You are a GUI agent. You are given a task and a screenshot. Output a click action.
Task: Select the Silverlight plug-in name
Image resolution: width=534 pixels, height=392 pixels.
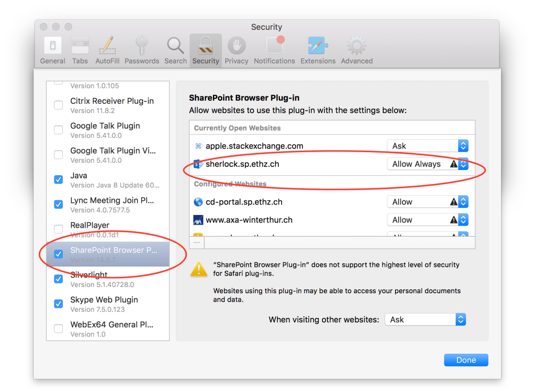[89, 275]
